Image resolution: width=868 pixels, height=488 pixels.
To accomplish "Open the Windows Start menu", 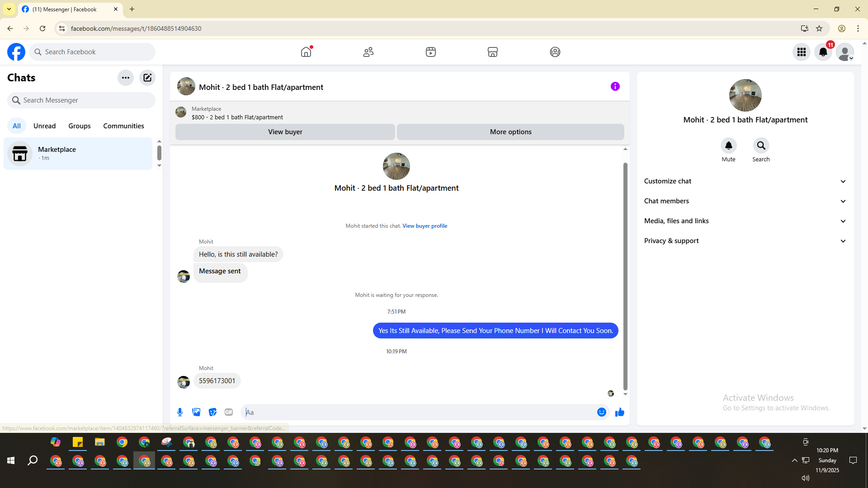I will pos(11,460).
